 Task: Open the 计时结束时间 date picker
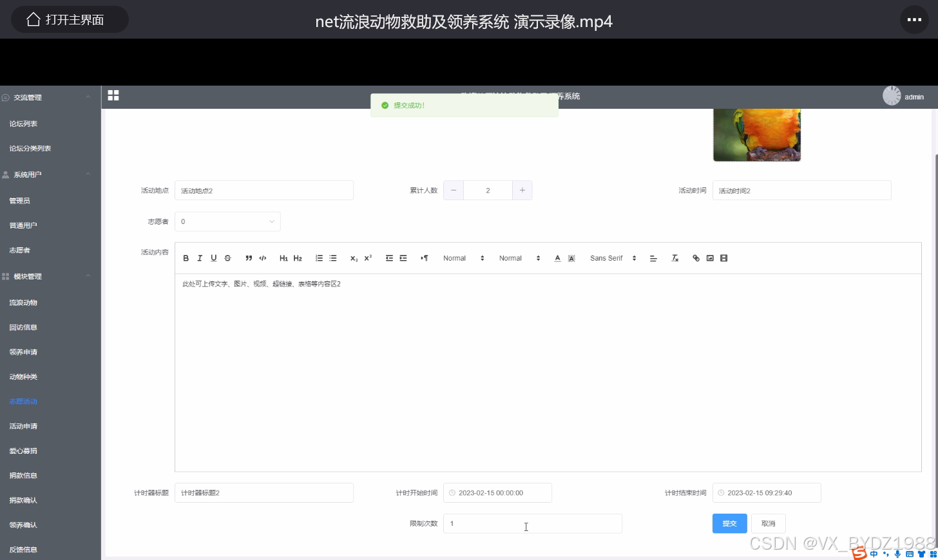pyautogui.click(x=767, y=492)
